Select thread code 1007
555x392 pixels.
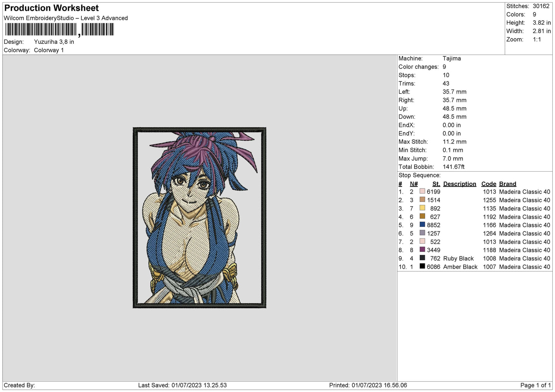click(490, 267)
